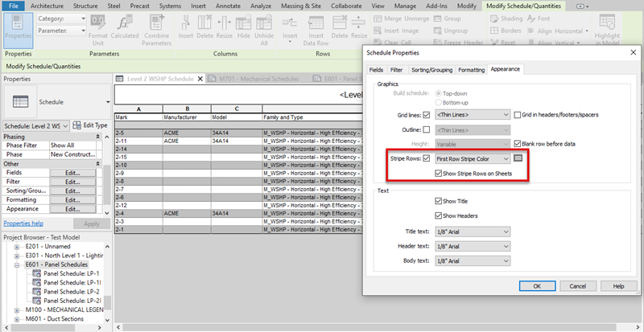Click Edit button for Fields

coord(72,173)
